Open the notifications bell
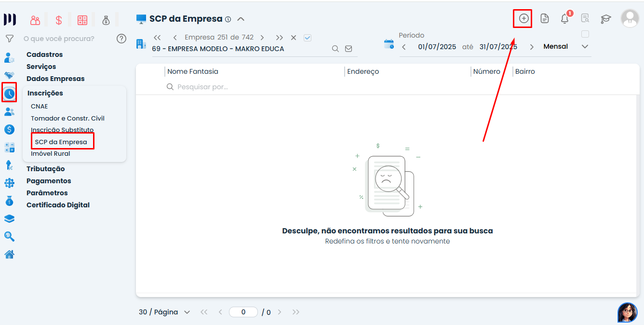Screen dimensions: 644x325 564,19
